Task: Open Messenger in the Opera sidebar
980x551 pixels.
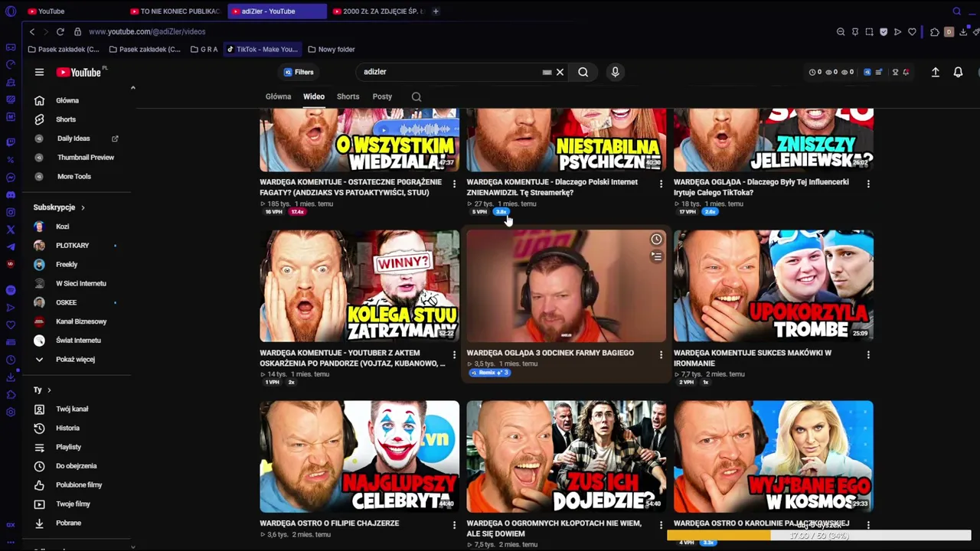Action: [11, 178]
